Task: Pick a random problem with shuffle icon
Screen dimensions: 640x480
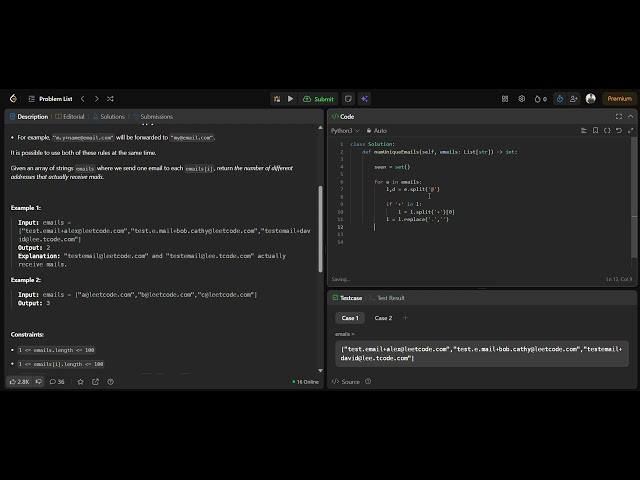Action: [110, 99]
